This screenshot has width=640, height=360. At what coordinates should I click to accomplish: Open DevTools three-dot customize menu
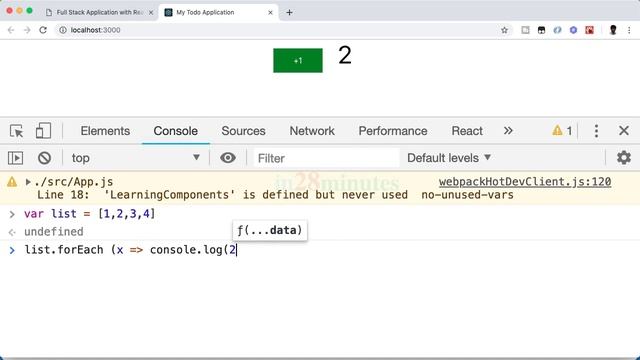(596, 131)
